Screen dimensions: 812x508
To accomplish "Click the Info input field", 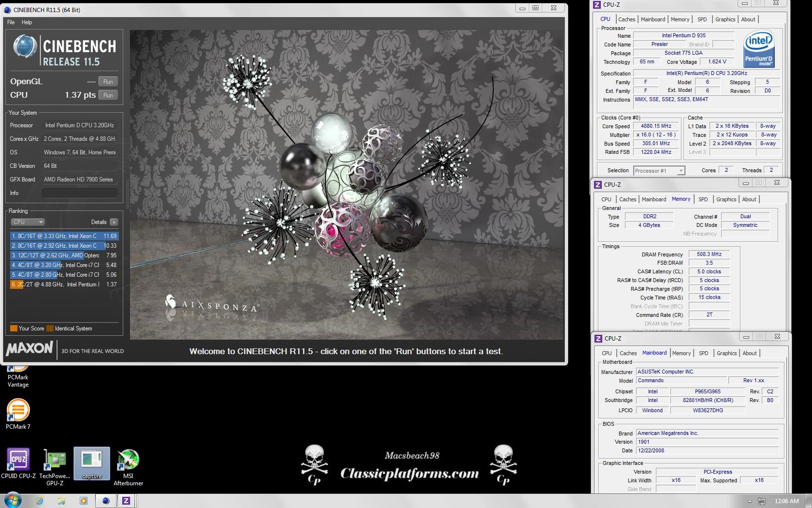I will [x=80, y=193].
